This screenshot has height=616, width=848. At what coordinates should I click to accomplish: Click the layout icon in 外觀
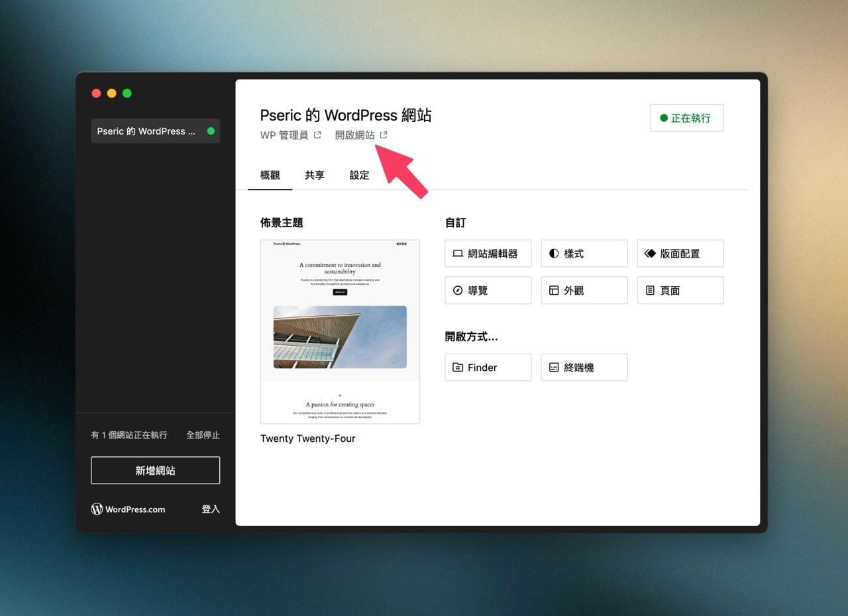554,291
